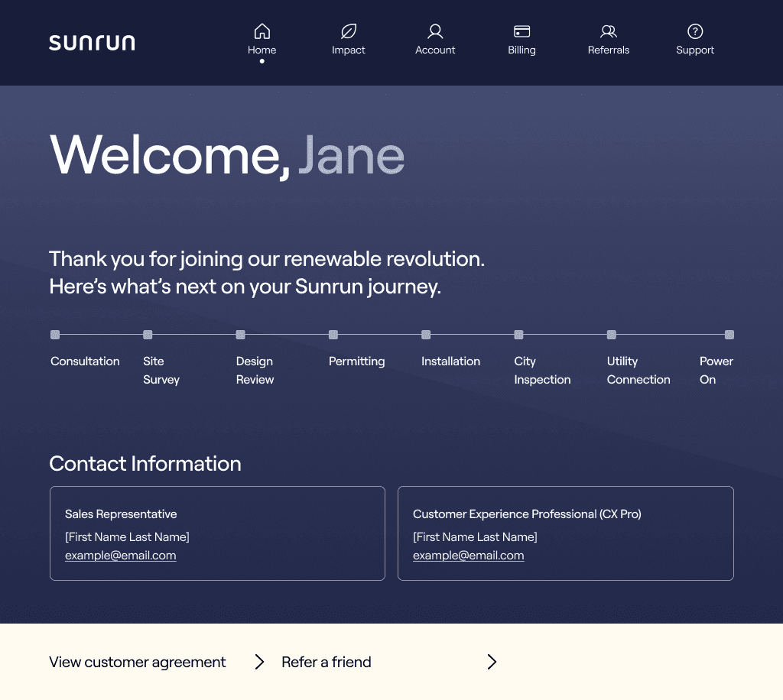Click the Welcome, Jane heading

[227, 155]
